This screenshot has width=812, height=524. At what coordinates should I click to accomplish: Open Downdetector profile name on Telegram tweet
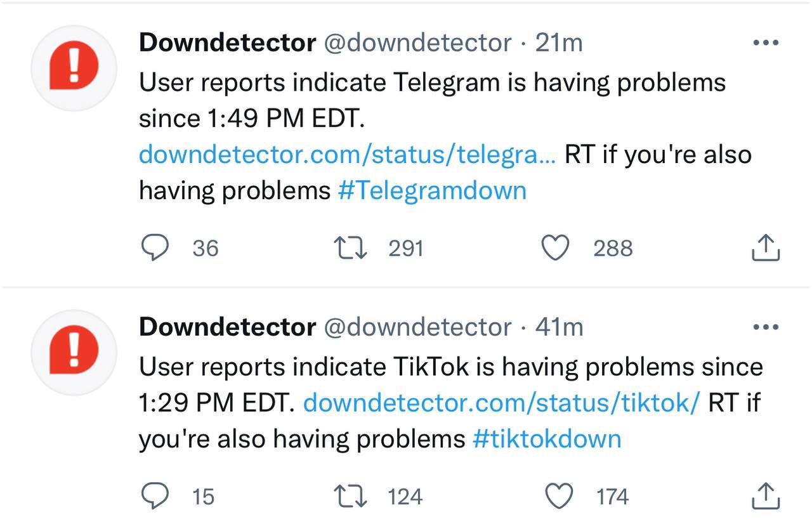(x=227, y=43)
